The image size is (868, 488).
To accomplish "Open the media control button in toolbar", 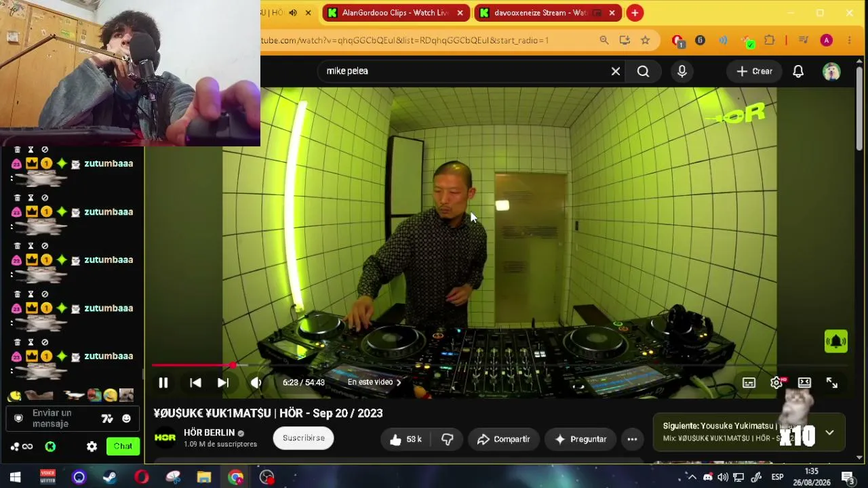I will click(x=804, y=41).
